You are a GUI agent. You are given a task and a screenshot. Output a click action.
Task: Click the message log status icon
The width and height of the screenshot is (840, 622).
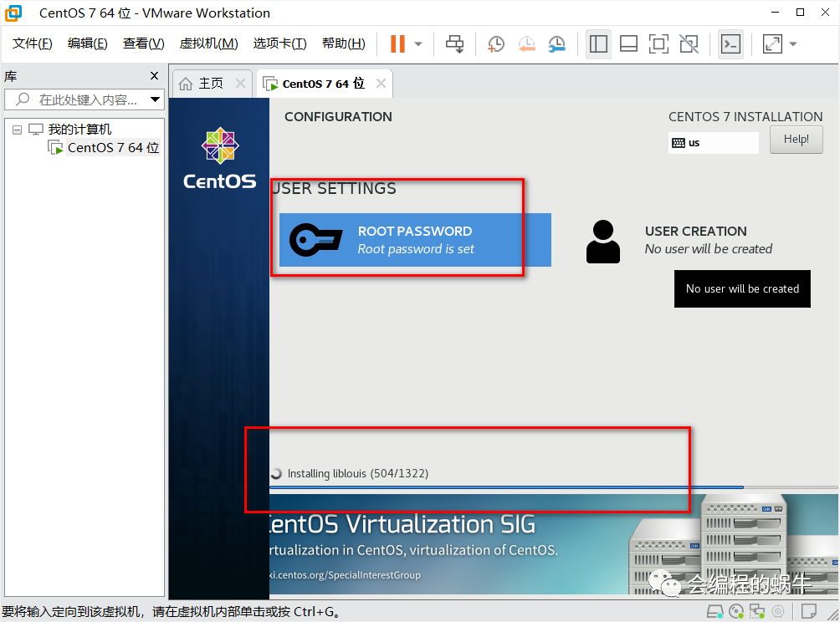point(808,611)
